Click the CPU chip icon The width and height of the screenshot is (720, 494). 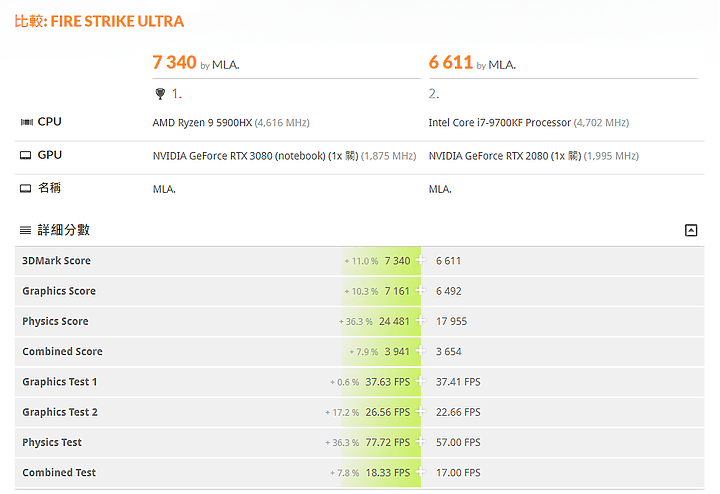tap(27, 122)
